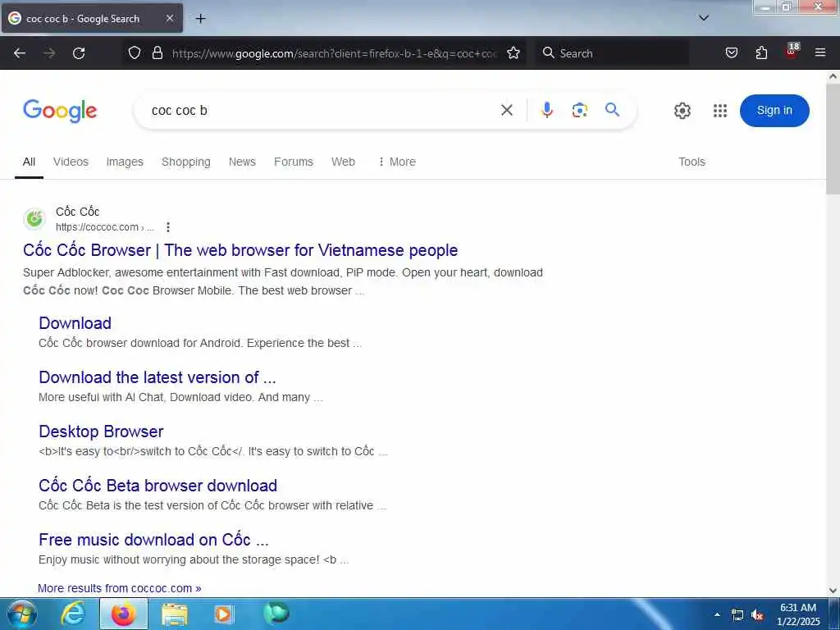Show hidden system tray icons arrow
This screenshot has height=630, width=840.
click(x=717, y=614)
